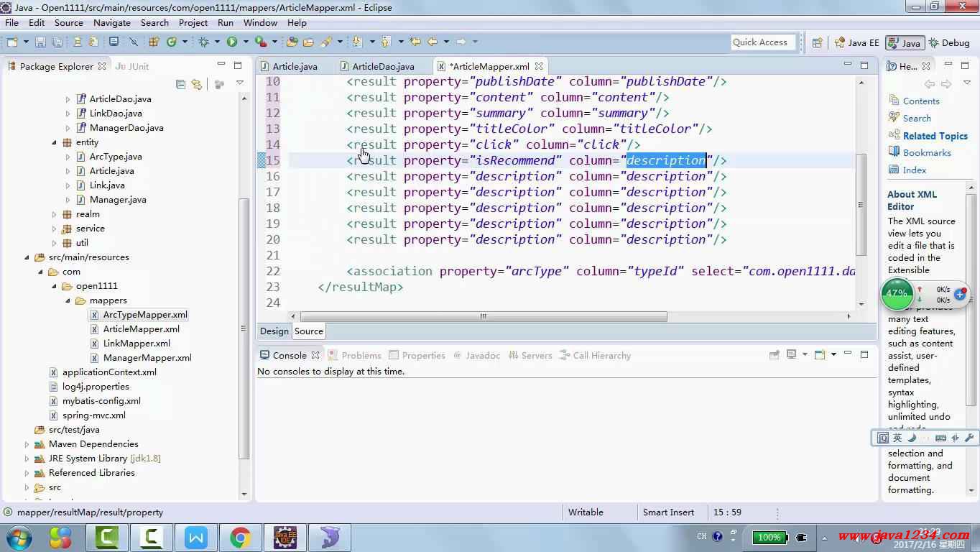The width and height of the screenshot is (980, 552).
Task: Open the JUnit view tab
Action: click(132, 66)
